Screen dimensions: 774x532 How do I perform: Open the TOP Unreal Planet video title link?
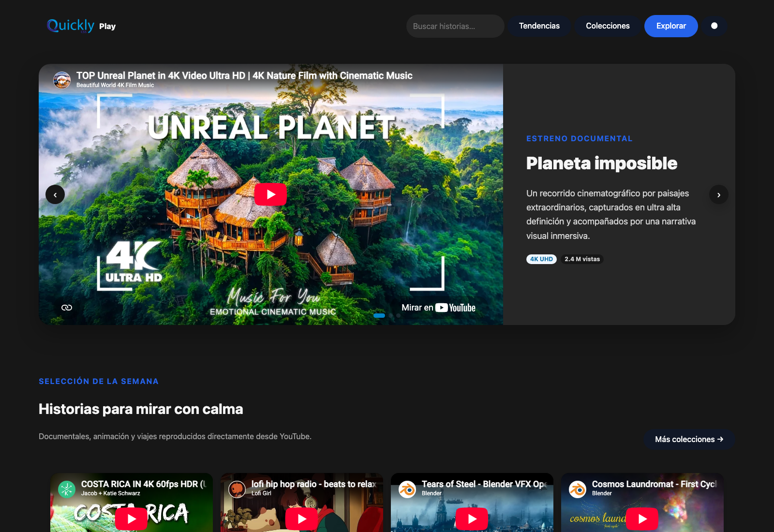244,75
